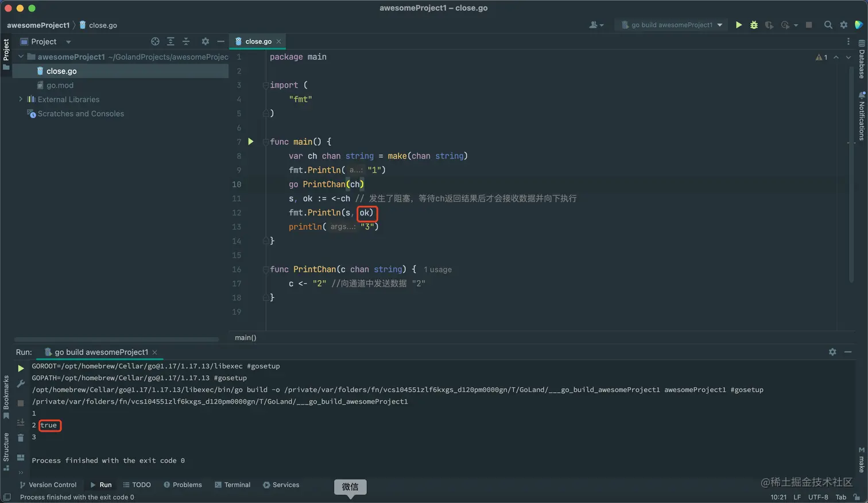Click the gutter run arrow beside func main
Screen dimensions: 868x503
[251, 141]
